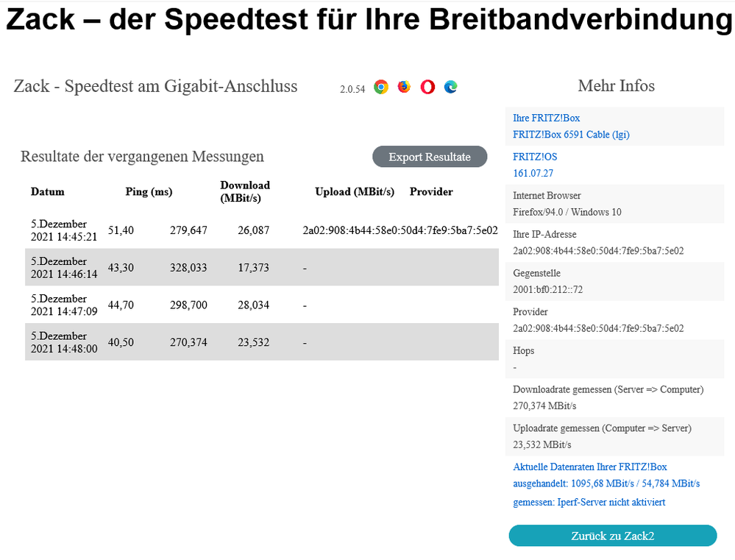This screenshot has width=735, height=560.
Task: Click the Export Resultate button
Action: 430,157
